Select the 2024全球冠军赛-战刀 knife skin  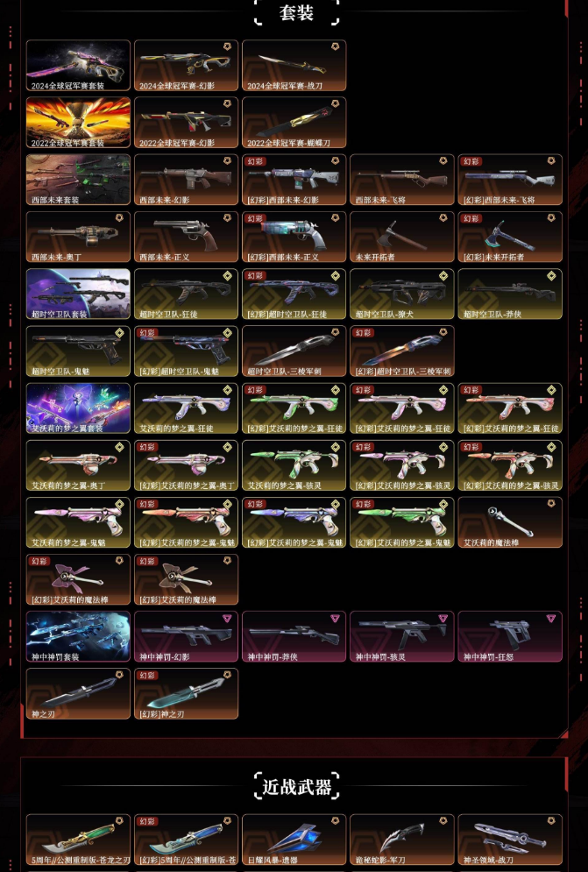(294, 65)
